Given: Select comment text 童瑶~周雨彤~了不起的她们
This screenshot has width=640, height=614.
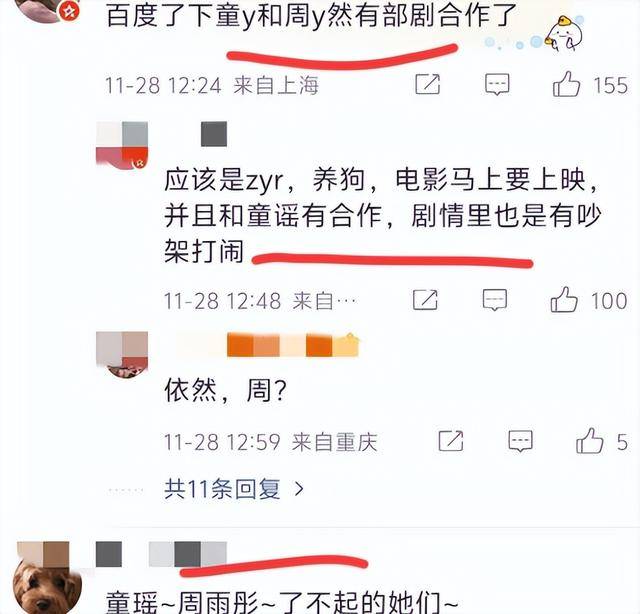Looking at the screenshot, I should tap(282, 603).
